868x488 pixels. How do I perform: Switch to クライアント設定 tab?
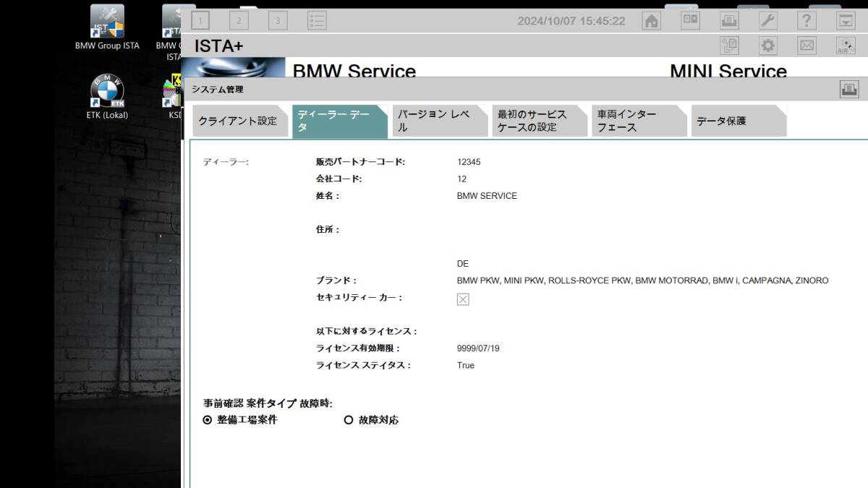[x=240, y=121]
